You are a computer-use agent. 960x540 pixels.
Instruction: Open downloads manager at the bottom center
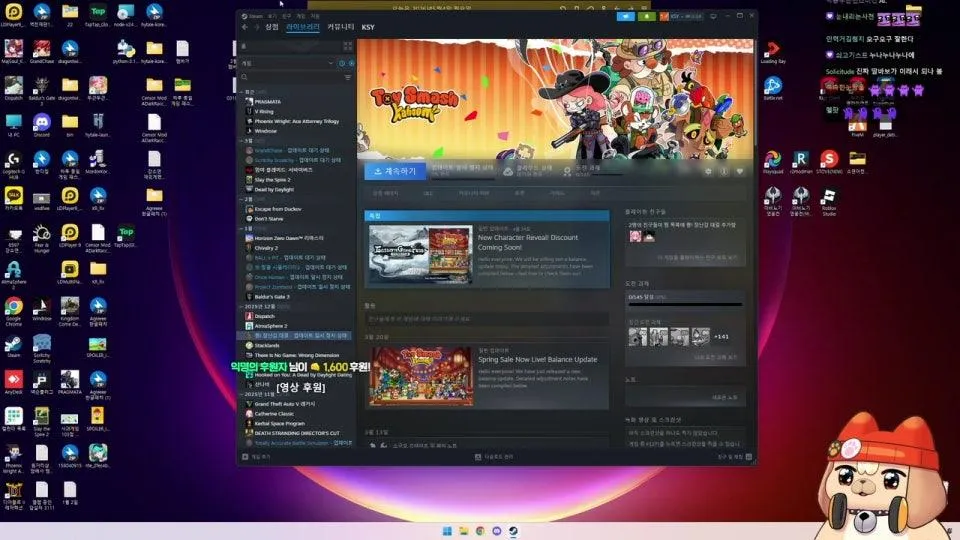coord(495,457)
